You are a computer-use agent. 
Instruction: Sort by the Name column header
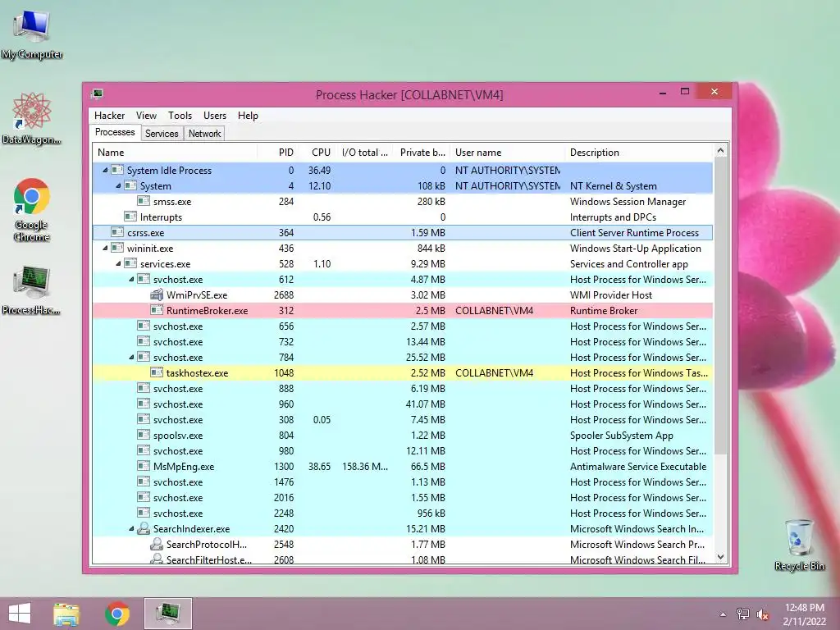point(175,152)
